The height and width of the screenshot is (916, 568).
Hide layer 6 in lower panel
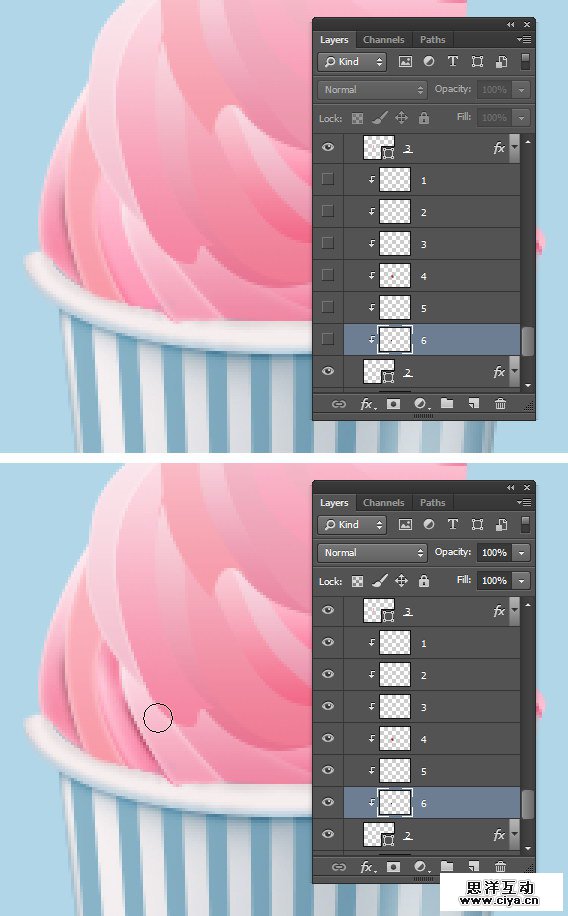coord(328,802)
